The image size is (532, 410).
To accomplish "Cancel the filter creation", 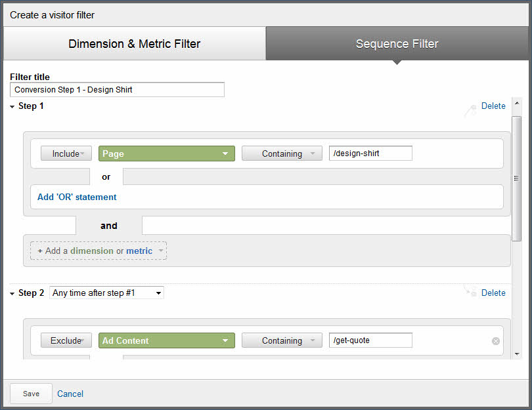I will pos(70,394).
